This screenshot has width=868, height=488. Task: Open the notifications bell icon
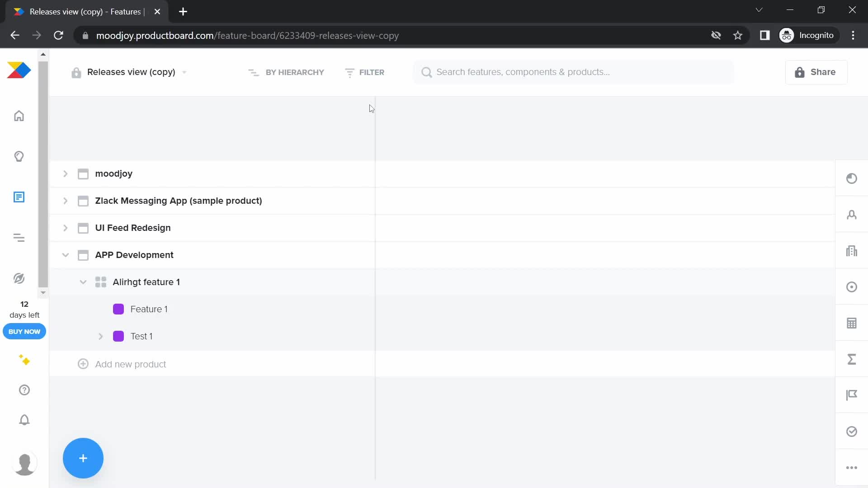tap(24, 420)
